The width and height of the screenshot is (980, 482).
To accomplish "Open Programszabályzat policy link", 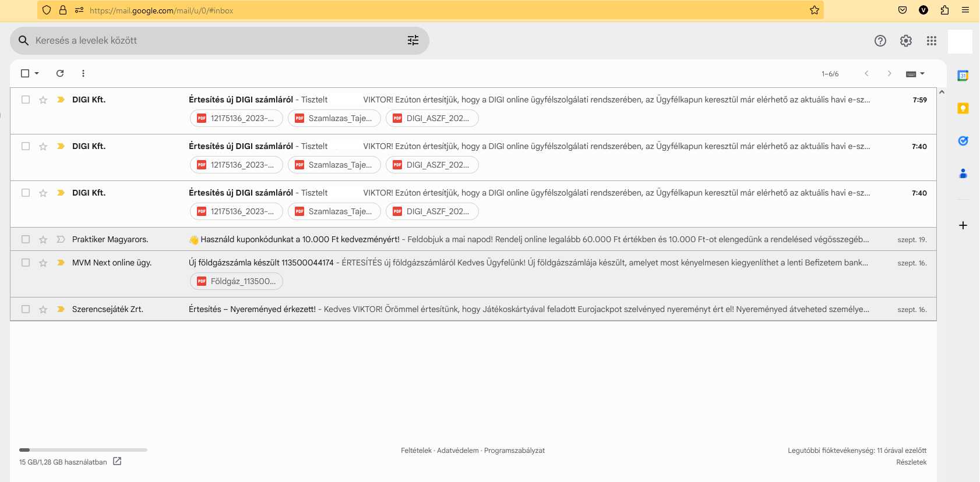I will [514, 451].
